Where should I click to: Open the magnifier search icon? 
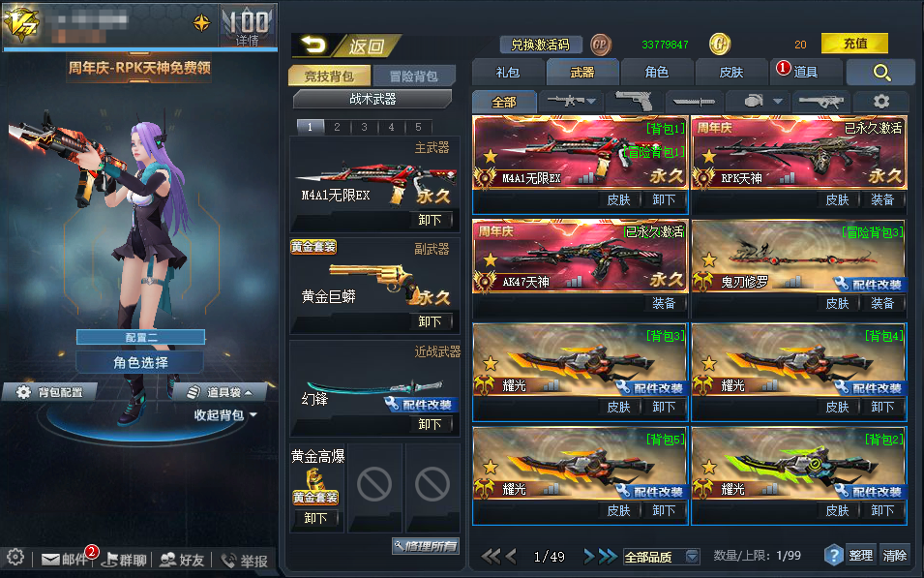coord(881,73)
